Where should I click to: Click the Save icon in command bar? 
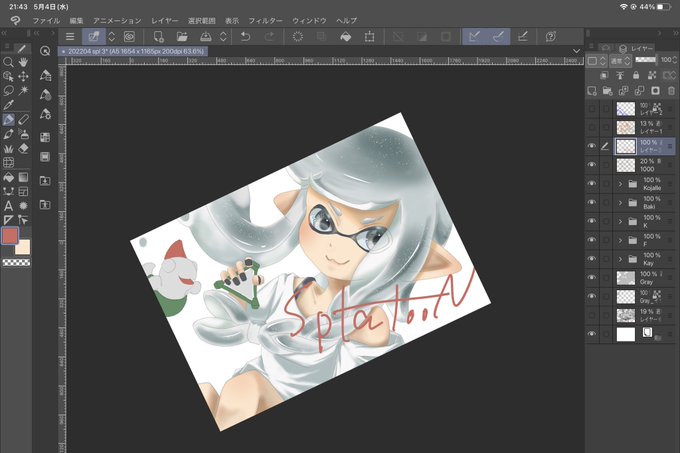pos(206,37)
